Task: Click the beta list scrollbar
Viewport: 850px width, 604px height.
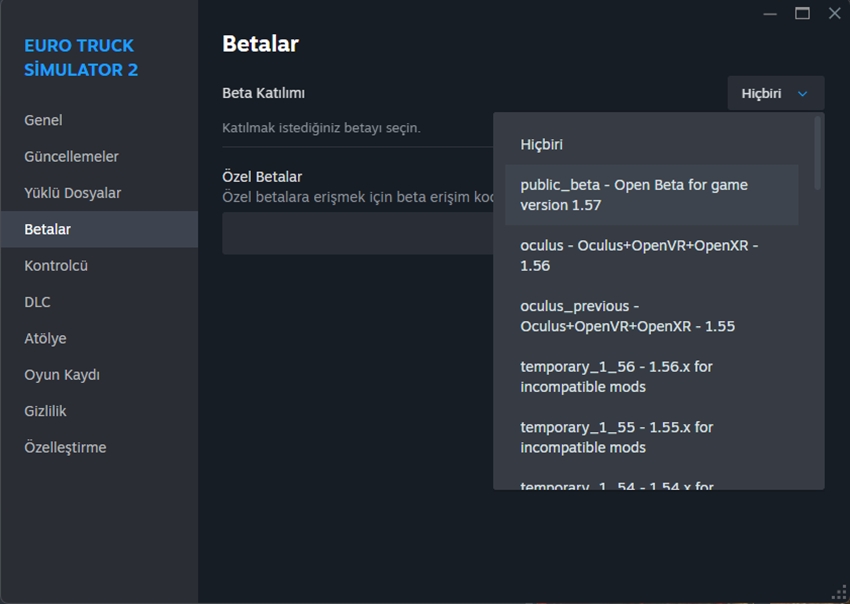Action: point(818,152)
